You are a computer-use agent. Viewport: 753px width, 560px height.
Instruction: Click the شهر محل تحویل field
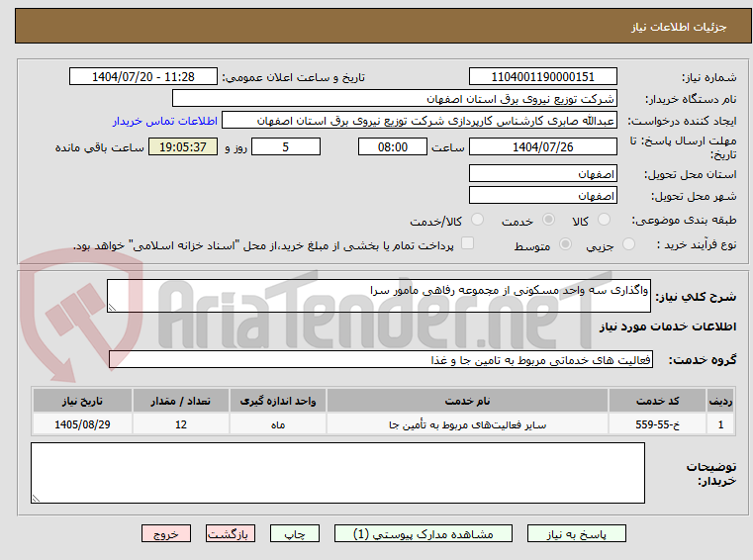click(542, 196)
